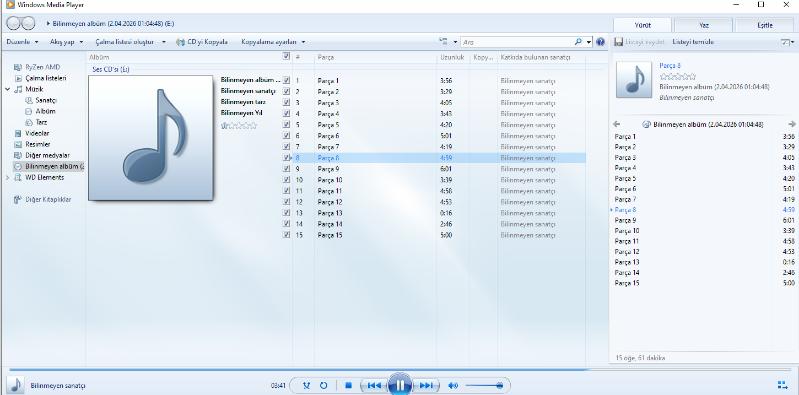Open the view options icon

pos(443,42)
